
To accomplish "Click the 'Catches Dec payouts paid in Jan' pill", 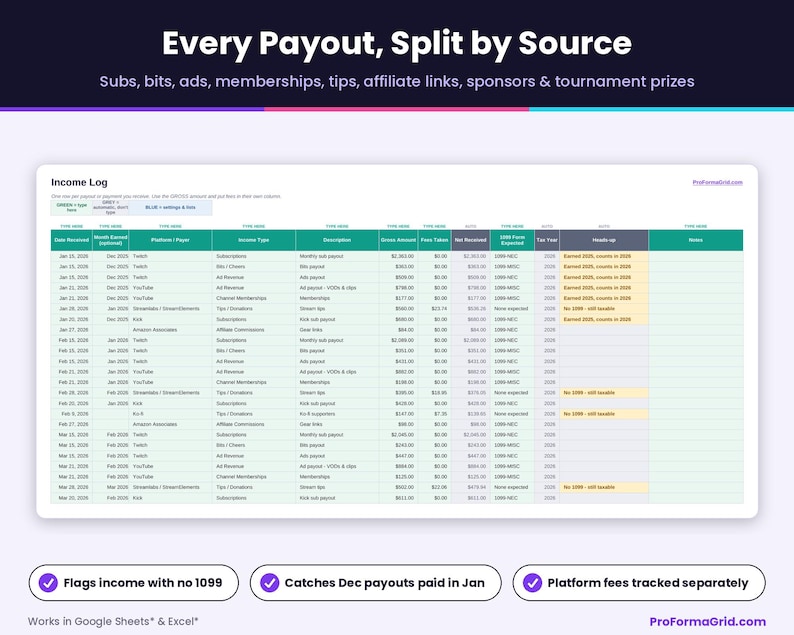I will [x=375, y=583].
